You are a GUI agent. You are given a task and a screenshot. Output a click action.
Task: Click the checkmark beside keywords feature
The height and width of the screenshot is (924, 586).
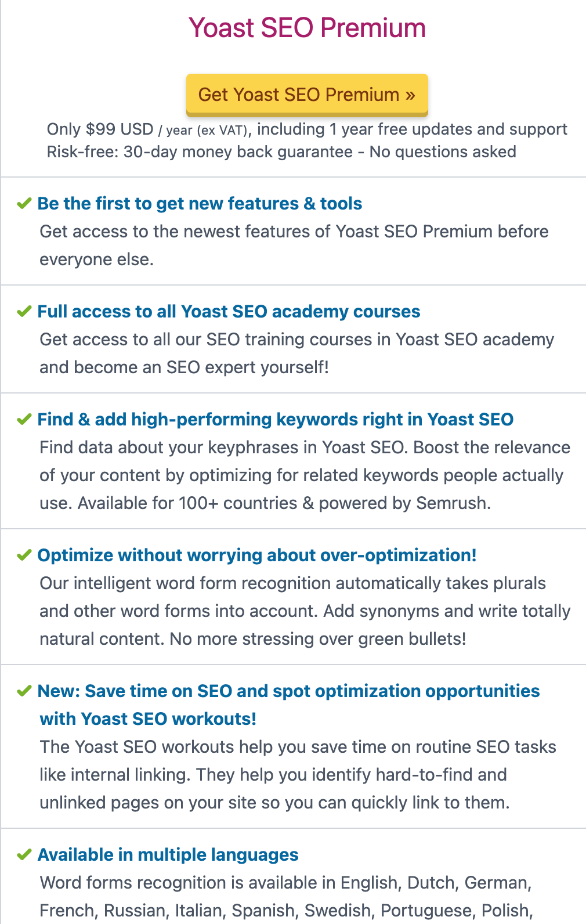pyautogui.click(x=23, y=419)
